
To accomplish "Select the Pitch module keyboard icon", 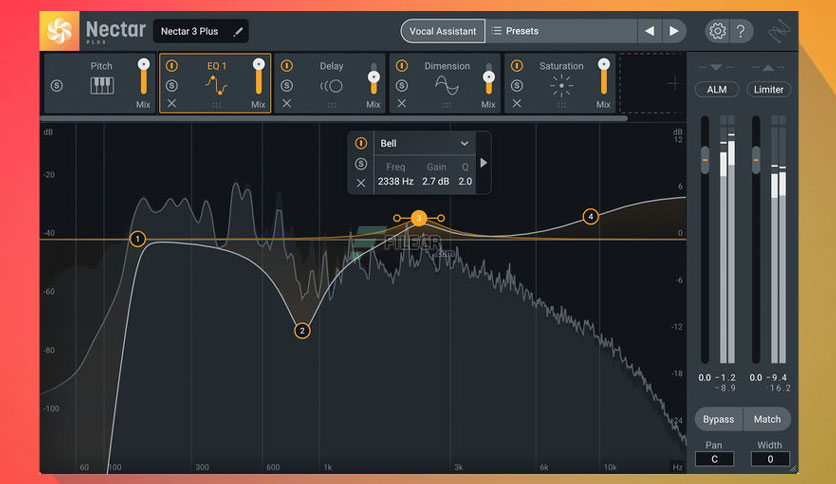I will (x=101, y=86).
